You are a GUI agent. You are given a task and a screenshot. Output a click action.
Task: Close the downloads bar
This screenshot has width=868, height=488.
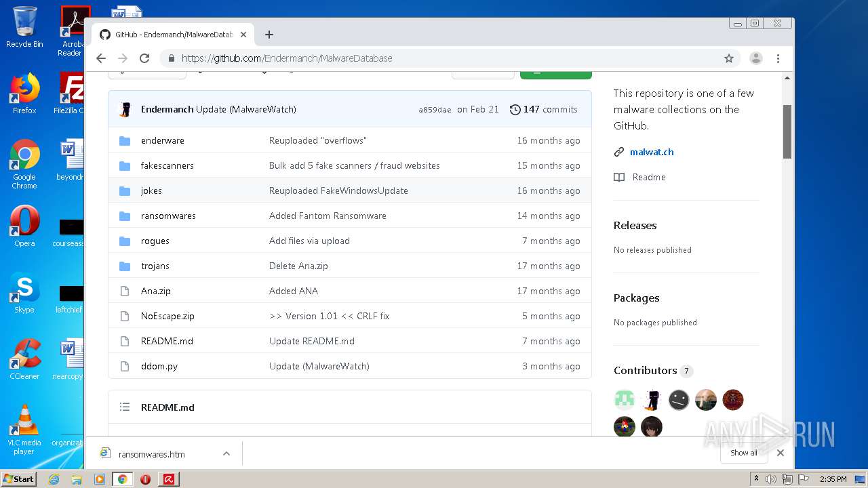pyautogui.click(x=781, y=453)
